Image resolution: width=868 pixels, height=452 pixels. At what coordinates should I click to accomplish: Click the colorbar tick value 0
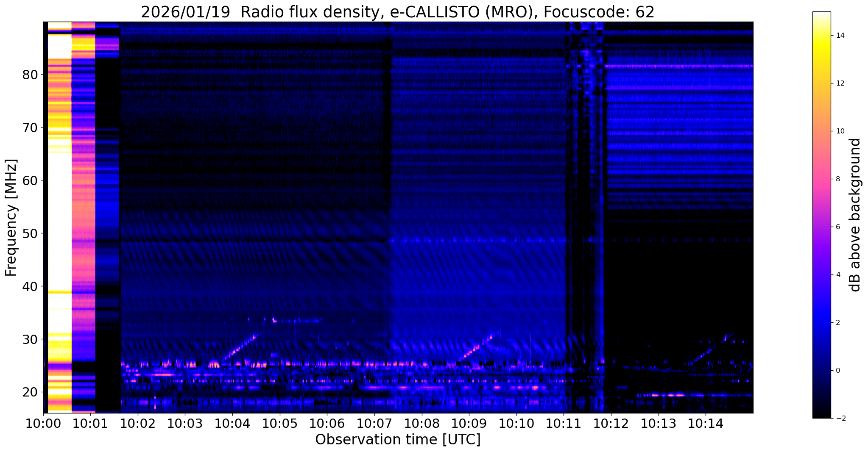tap(837, 371)
